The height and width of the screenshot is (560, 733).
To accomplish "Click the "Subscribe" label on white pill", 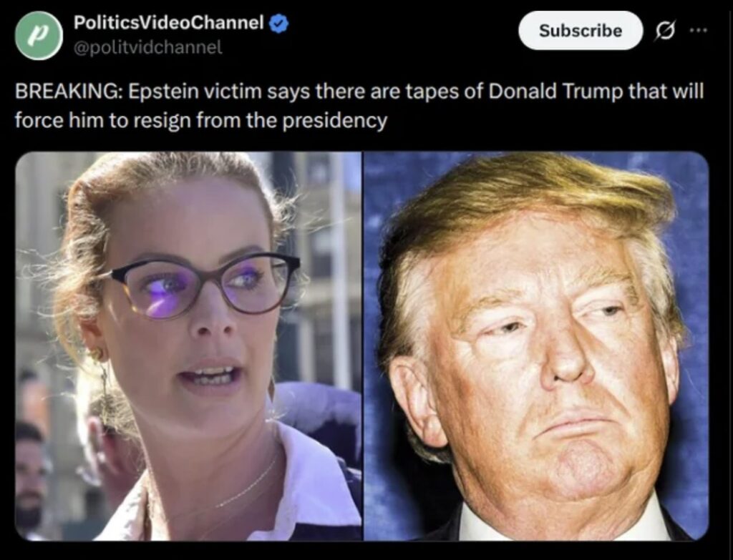I will (581, 30).
